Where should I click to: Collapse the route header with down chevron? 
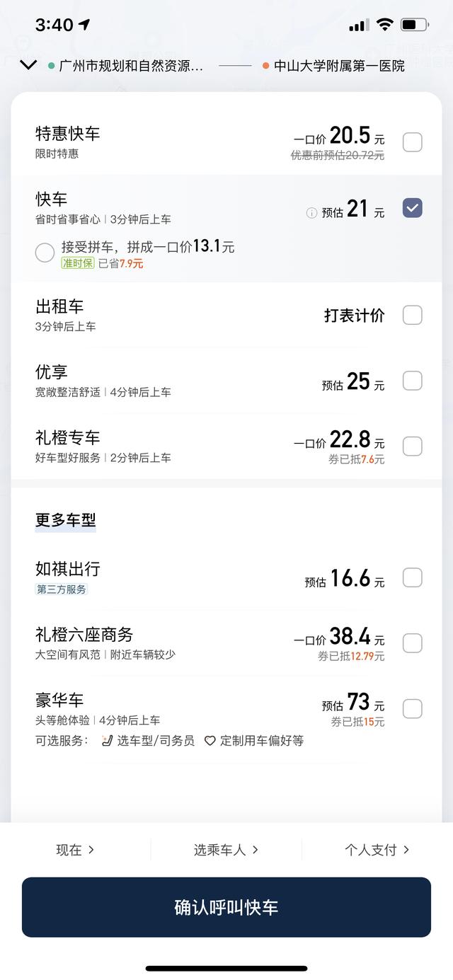click(28, 65)
